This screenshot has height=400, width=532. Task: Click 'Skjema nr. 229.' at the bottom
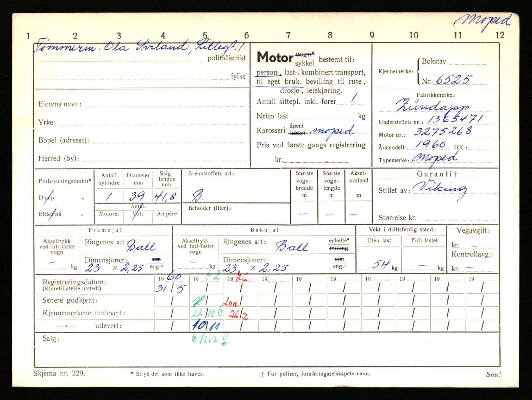point(59,373)
